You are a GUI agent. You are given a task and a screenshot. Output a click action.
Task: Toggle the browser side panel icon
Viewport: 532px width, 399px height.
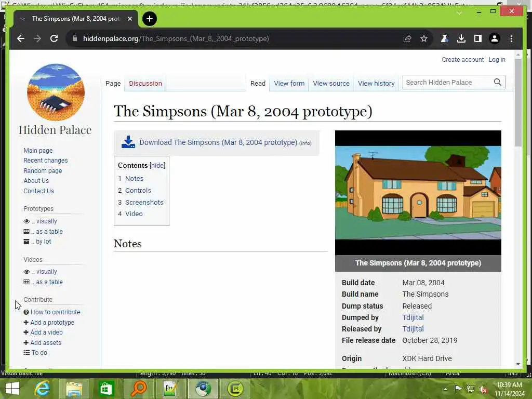(478, 38)
